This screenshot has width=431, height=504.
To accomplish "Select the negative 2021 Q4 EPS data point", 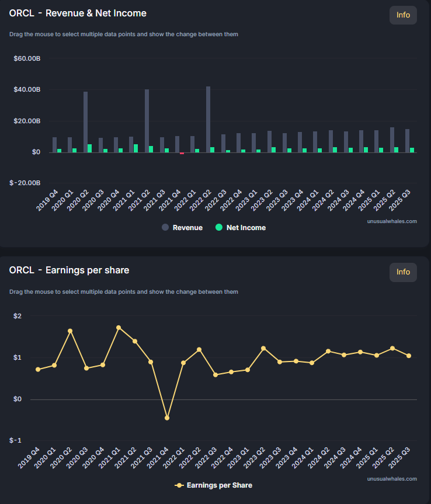I will coord(167,418).
